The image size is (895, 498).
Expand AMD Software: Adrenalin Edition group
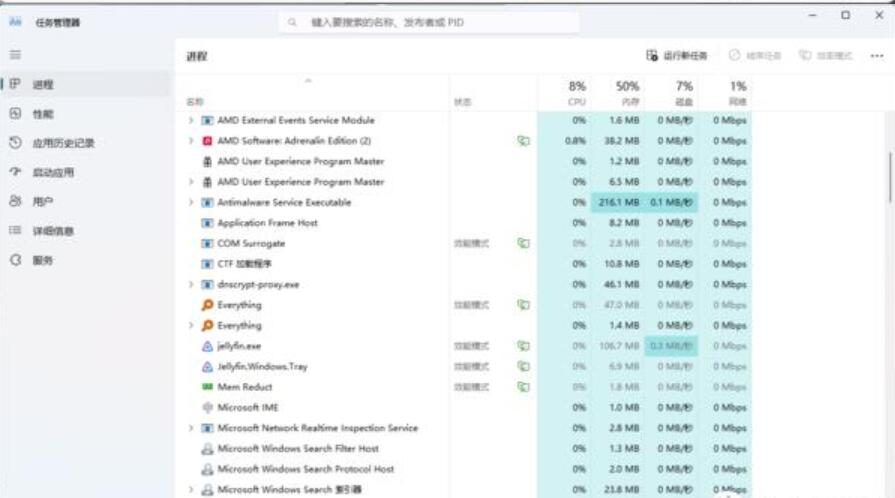pos(191,140)
